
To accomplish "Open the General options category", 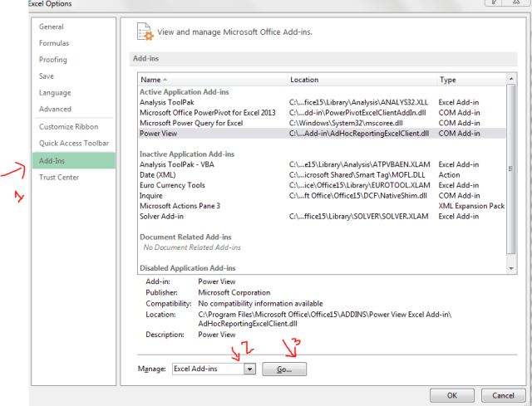I will click(x=52, y=27).
